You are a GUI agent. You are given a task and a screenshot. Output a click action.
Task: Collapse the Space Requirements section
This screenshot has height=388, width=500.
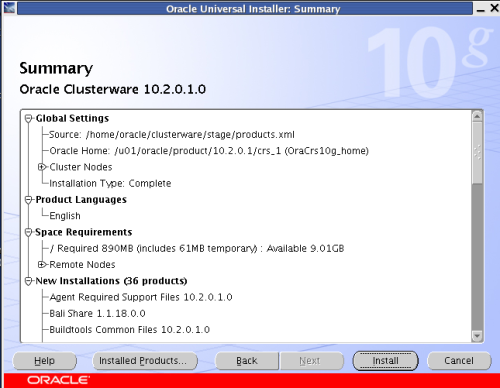[29, 232]
